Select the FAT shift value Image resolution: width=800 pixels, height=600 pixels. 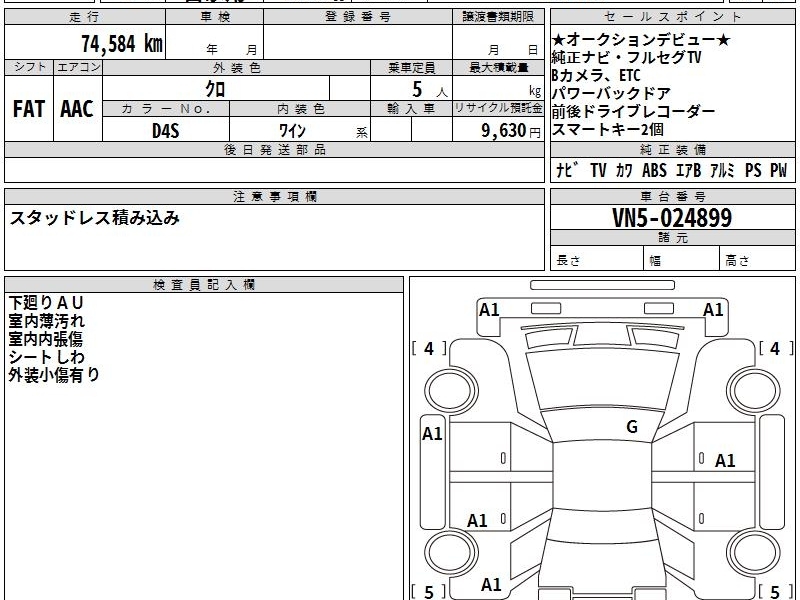coord(29,109)
